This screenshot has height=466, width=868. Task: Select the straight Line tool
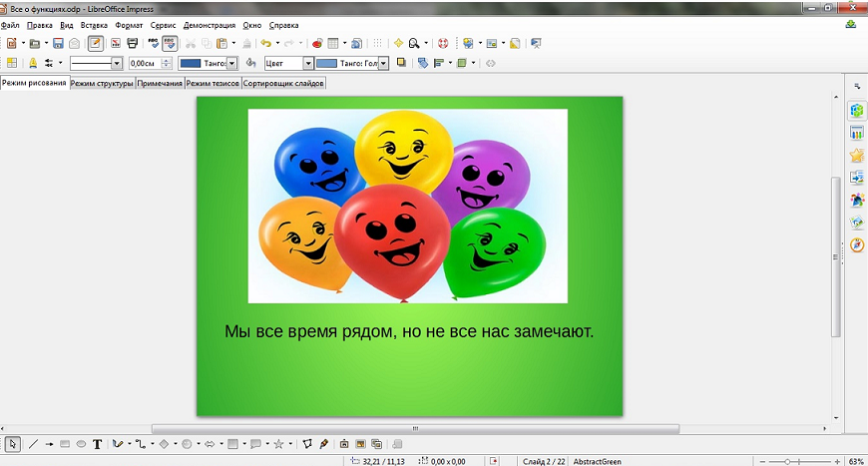33,444
